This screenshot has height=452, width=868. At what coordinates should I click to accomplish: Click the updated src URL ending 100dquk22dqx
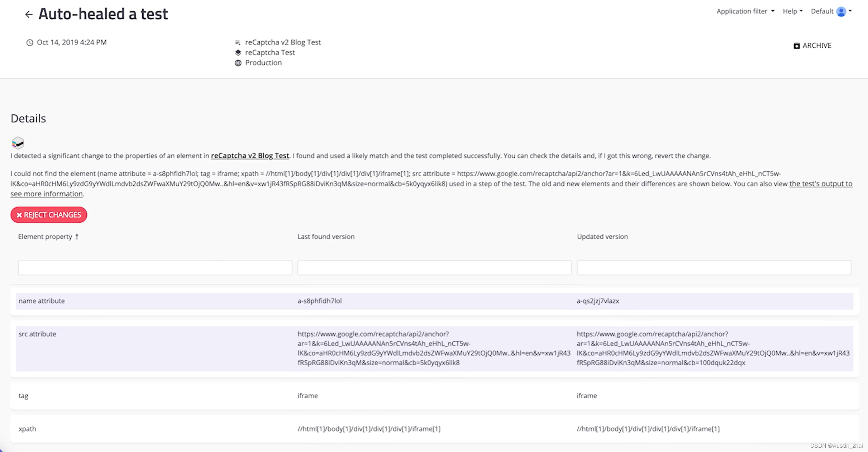(x=713, y=348)
